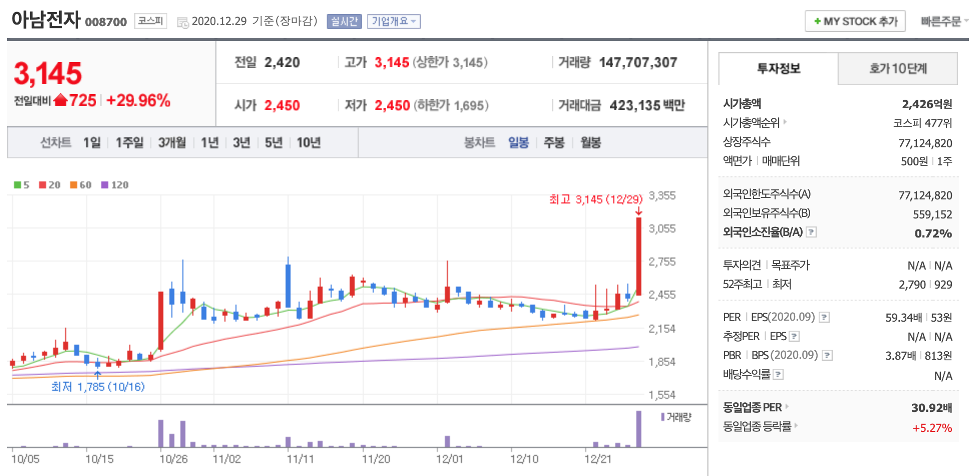Image resolution: width=980 pixels, height=476 pixels.
Task: Click the 동일업종 등락률 link
Action: (757, 426)
